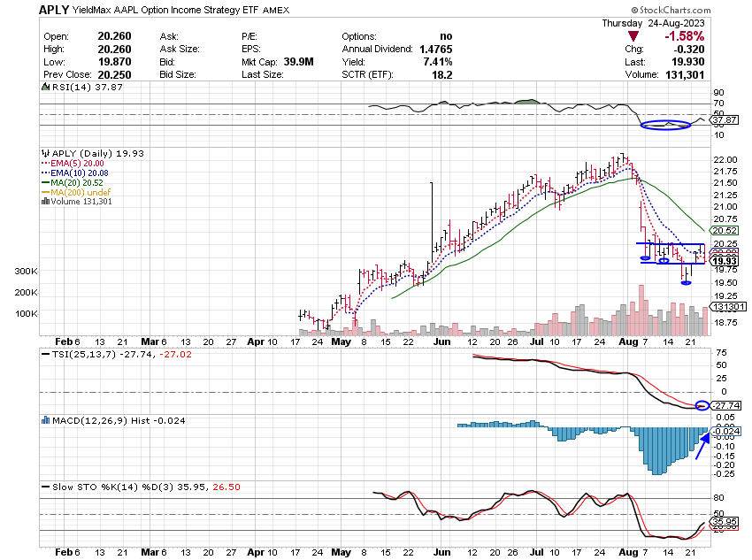This screenshot has width=752, height=560.
Task: Click the Last Size label
Action: point(263,75)
